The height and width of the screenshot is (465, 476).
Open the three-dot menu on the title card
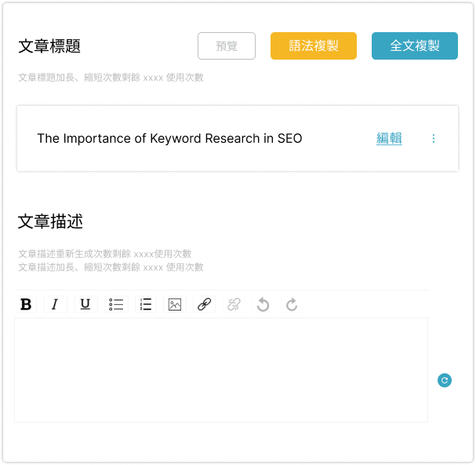434,139
